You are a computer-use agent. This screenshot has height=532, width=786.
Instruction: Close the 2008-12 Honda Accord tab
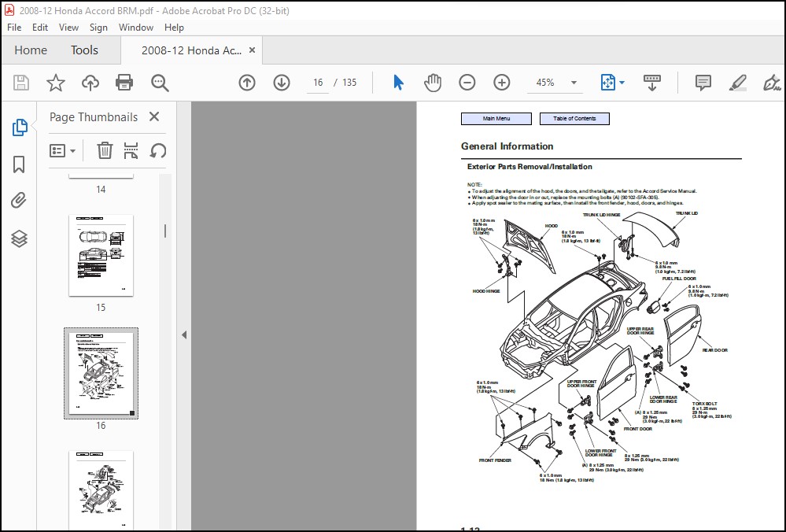(x=252, y=50)
